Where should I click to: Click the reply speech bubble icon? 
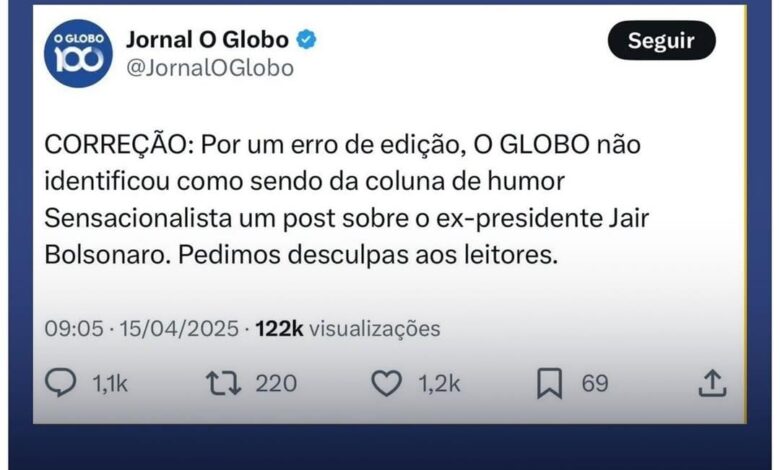tap(62, 383)
